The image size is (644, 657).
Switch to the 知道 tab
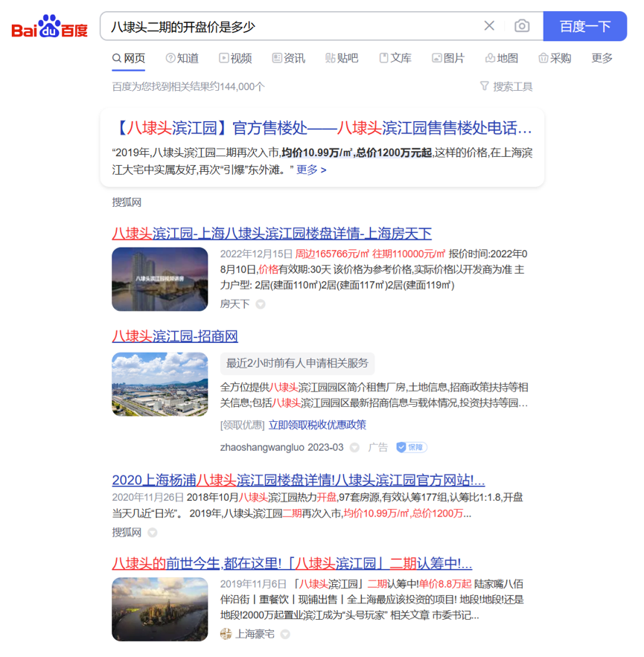tap(182, 58)
